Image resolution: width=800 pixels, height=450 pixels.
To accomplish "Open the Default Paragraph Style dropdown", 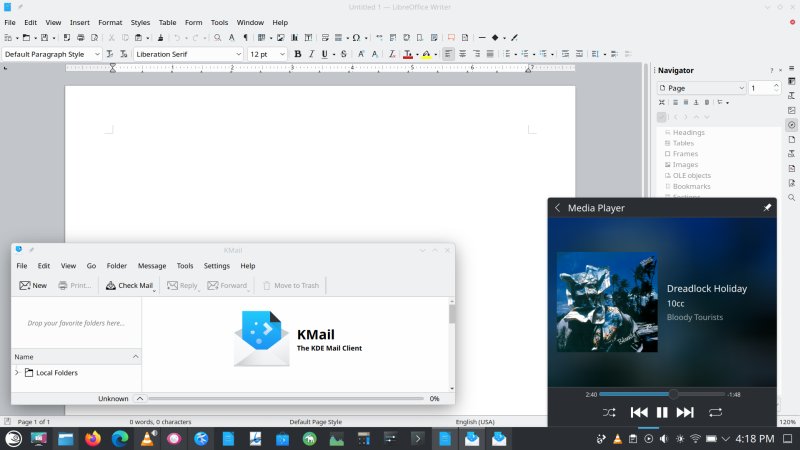I will (97, 54).
